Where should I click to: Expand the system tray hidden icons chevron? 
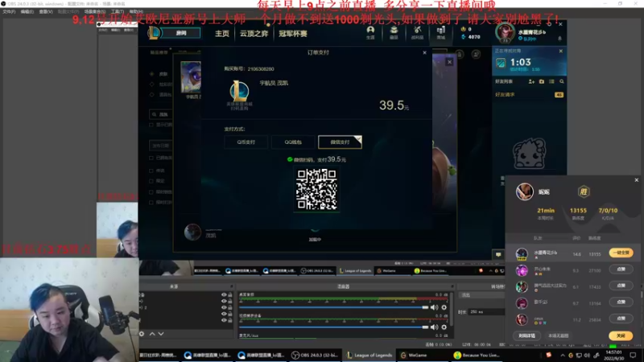pyautogui.click(x=562, y=356)
